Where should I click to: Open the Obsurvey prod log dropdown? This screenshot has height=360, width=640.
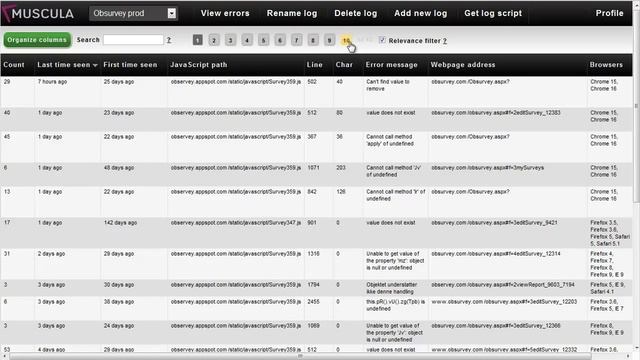[x=133, y=13]
